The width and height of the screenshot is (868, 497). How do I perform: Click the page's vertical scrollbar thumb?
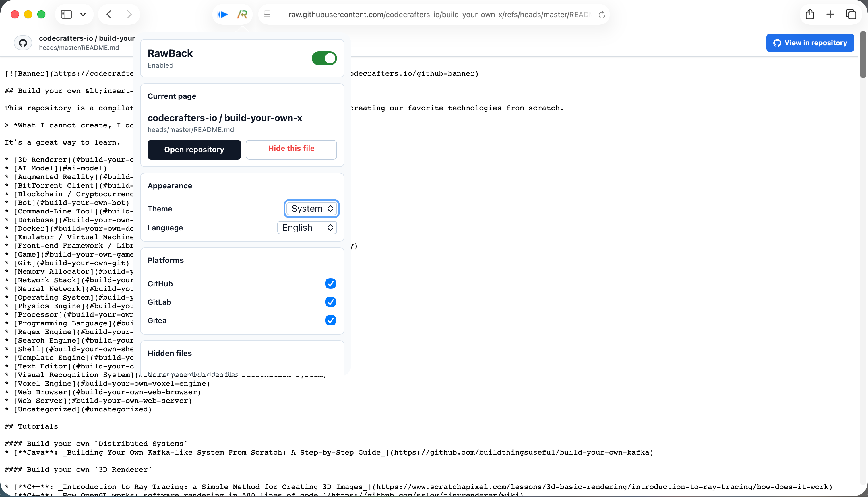(863, 55)
